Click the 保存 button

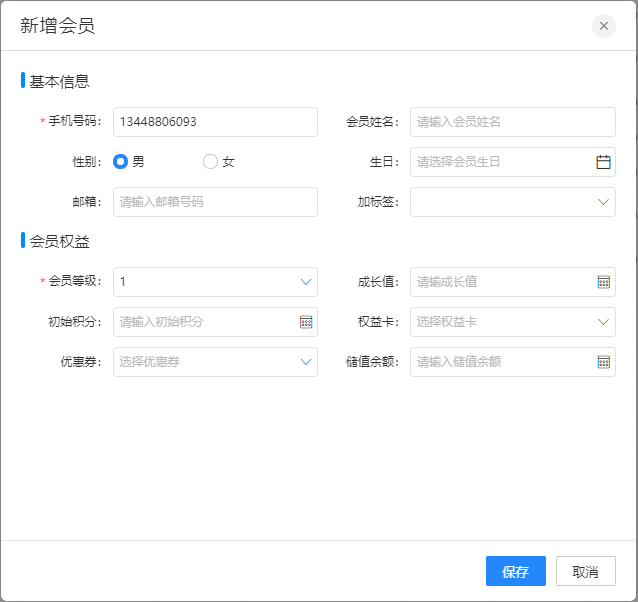coord(515,571)
